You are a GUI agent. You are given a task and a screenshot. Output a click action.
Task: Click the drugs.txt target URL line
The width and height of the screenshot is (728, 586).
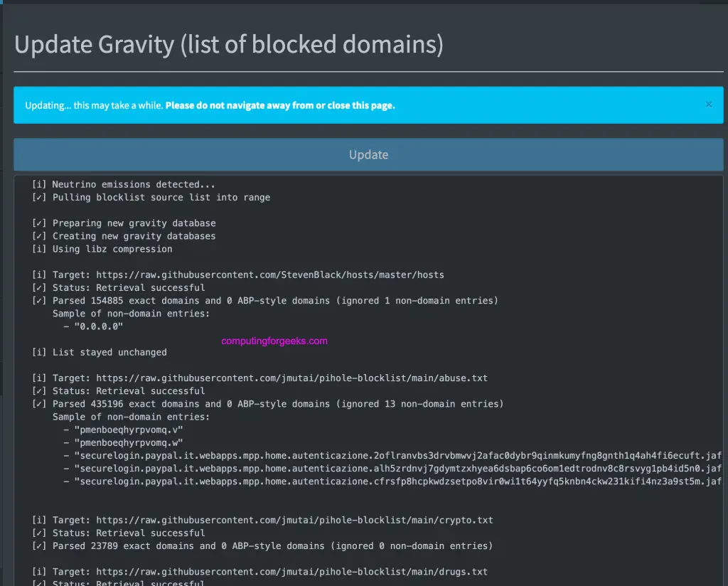(259, 572)
